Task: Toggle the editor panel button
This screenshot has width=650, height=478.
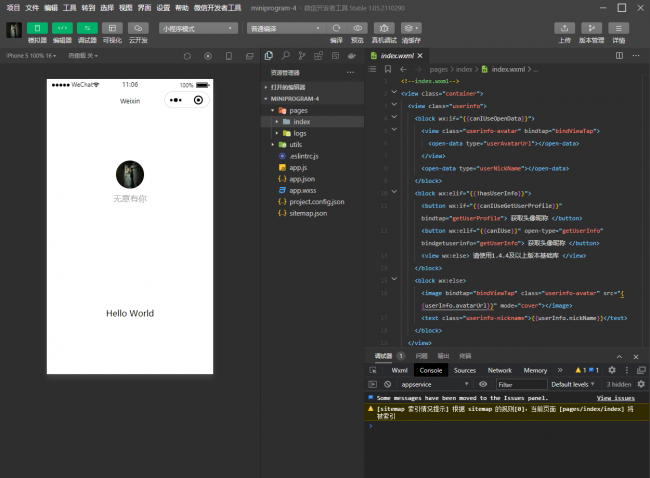Action: point(62,28)
